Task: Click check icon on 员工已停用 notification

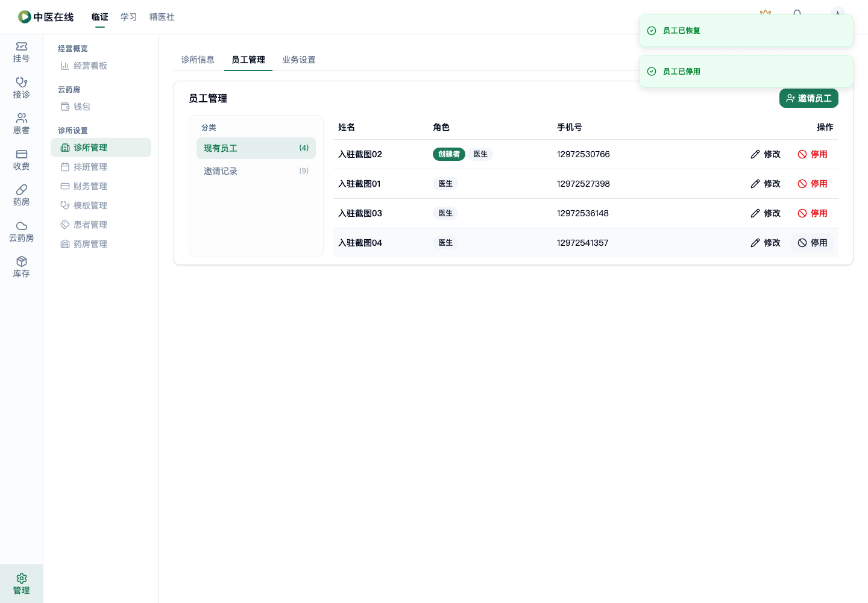Action: [x=652, y=72]
